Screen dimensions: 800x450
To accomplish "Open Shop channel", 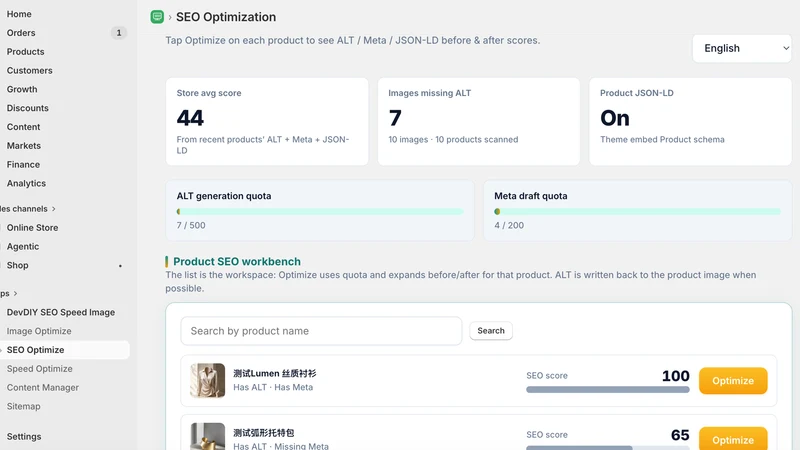I will pyautogui.click(x=17, y=266).
